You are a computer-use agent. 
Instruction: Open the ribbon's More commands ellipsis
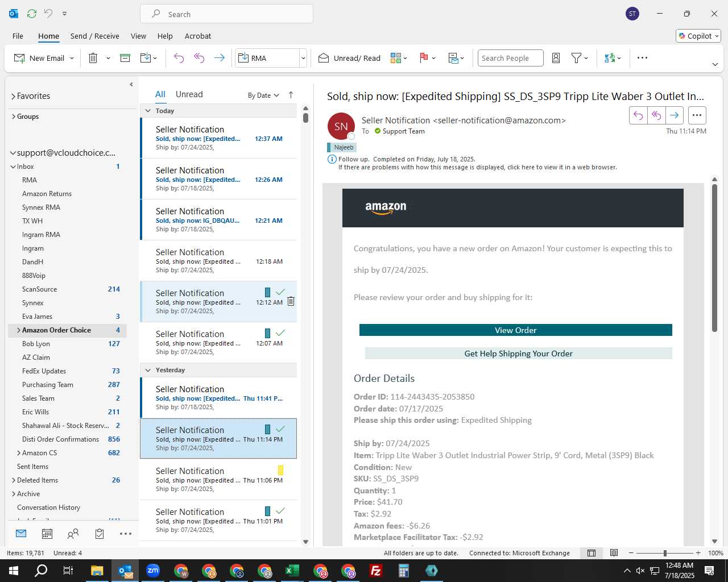[642, 58]
